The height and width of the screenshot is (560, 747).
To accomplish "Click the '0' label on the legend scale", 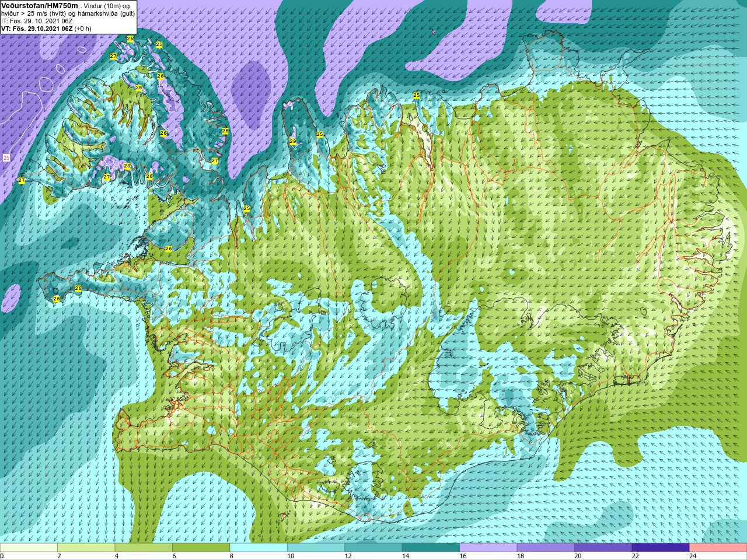I will [x=2, y=556].
